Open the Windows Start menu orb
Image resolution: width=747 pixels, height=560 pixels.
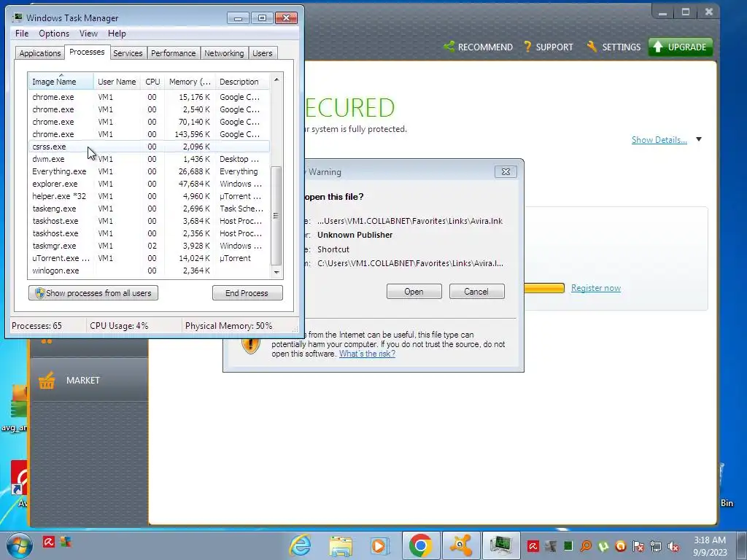[20, 545]
